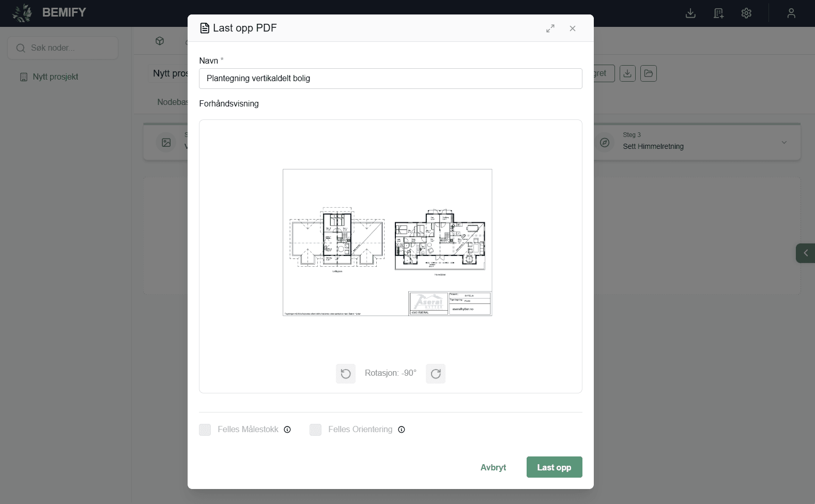Click the Søk noder search field
The width and height of the screenshot is (815, 504).
tap(63, 48)
